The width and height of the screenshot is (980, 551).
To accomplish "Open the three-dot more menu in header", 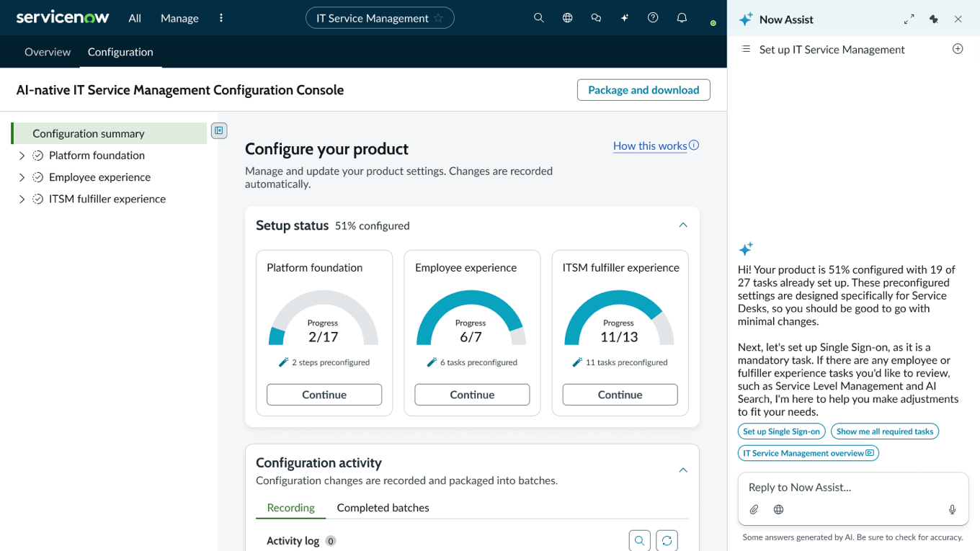I will (x=221, y=18).
